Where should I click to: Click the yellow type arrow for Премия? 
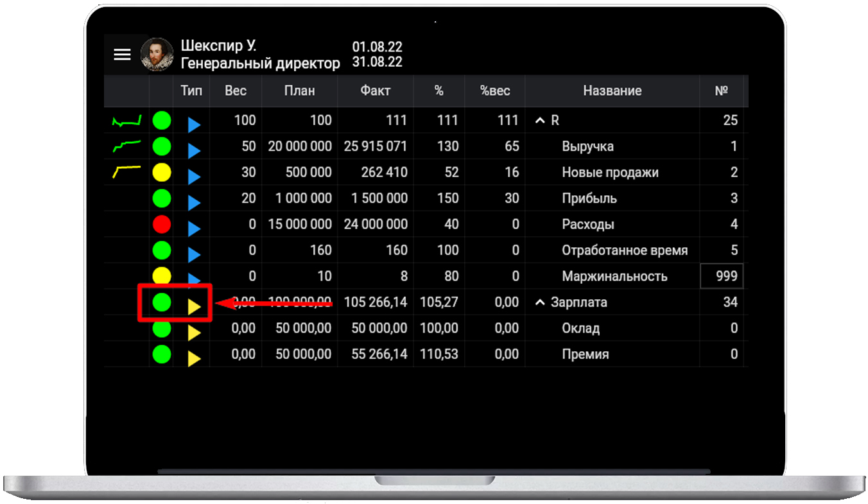[194, 358]
